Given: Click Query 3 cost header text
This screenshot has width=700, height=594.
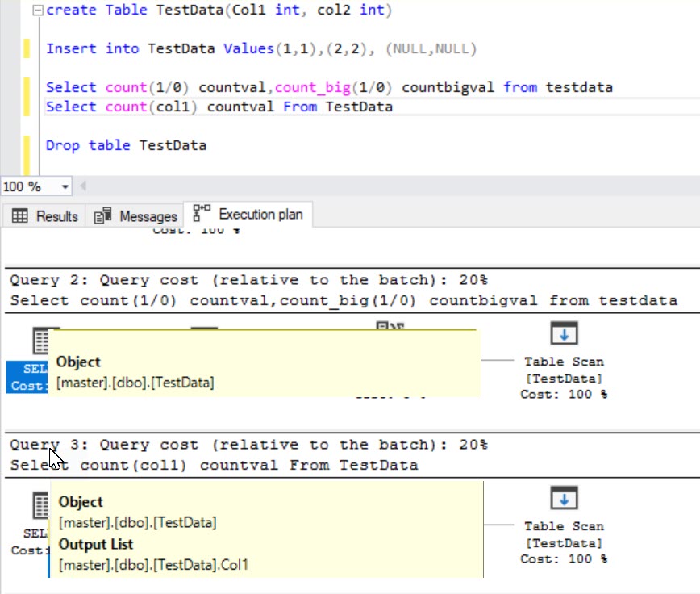Looking at the screenshot, I should point(248,445).
